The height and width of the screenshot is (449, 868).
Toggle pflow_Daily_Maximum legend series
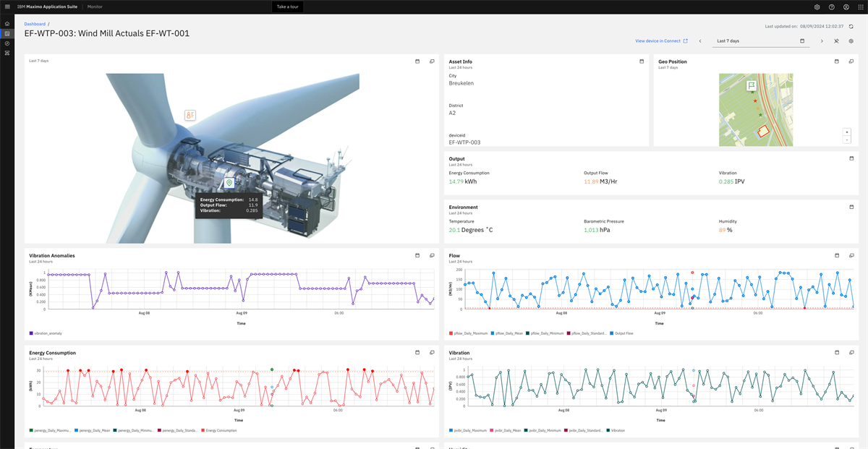468,333
